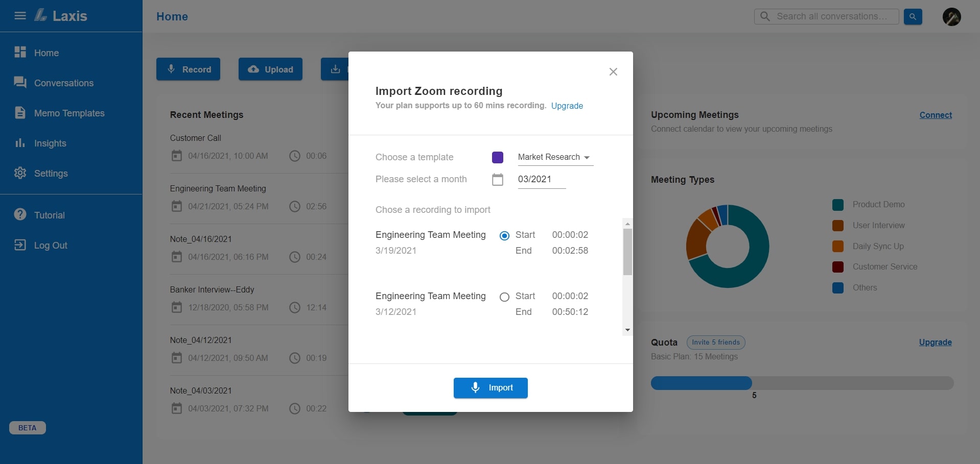Click the Daily Sync Up legend swatch
This screenshot has width=980, height=464.
[838, 246]
